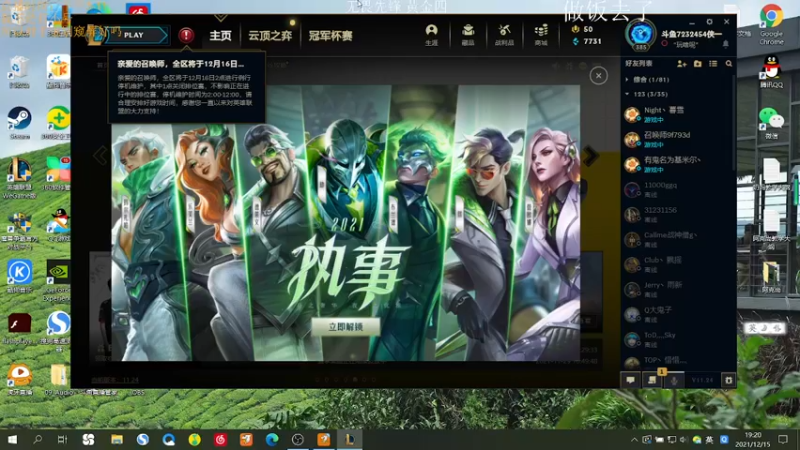Viewport: 800px width, 450px height.
Task: Click the Windows Start button
Action: pyautogui.click(x=12, y=439)
